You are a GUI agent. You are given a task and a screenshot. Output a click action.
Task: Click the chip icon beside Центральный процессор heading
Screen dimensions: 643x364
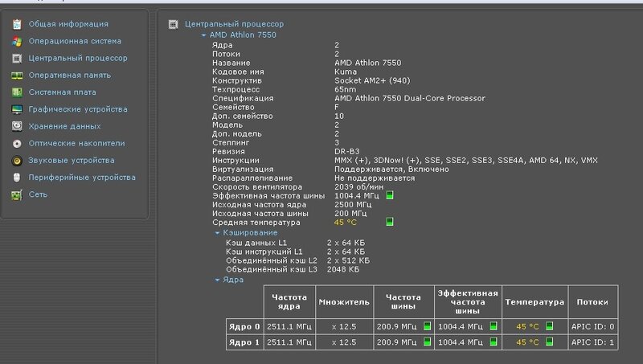tap(173, 25)
